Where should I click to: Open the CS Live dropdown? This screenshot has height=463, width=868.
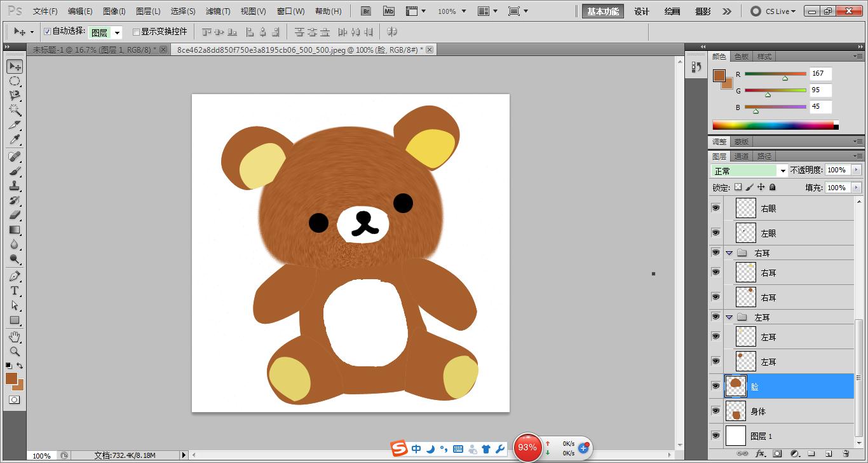click(x=774, y=11)
